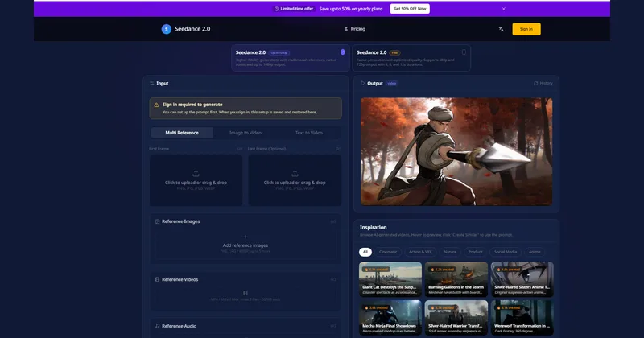
Task: Click the yellow Sign In button
Action: point(526,29)
